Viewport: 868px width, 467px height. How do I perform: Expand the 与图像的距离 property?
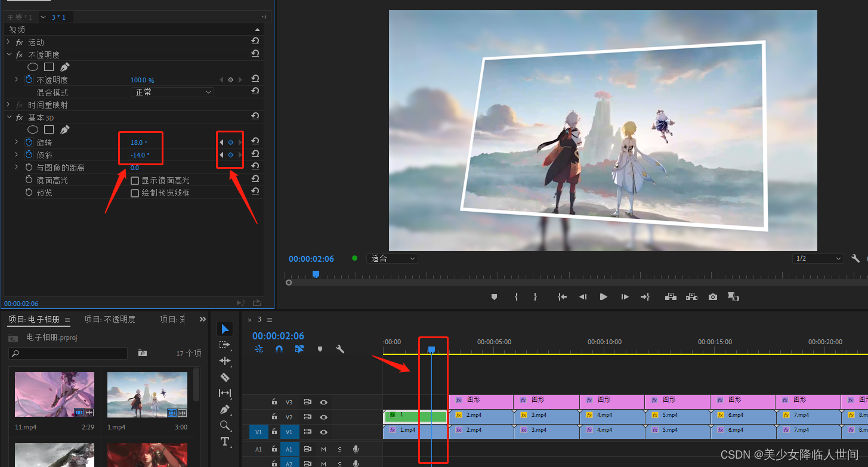(x=17, y=167)
